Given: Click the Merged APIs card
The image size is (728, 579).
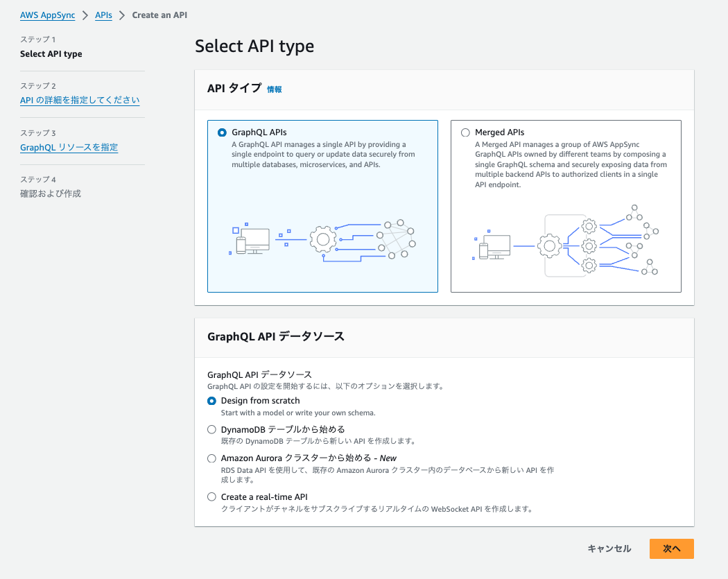Looking at the screenshot, I should [x=566, y=205].
